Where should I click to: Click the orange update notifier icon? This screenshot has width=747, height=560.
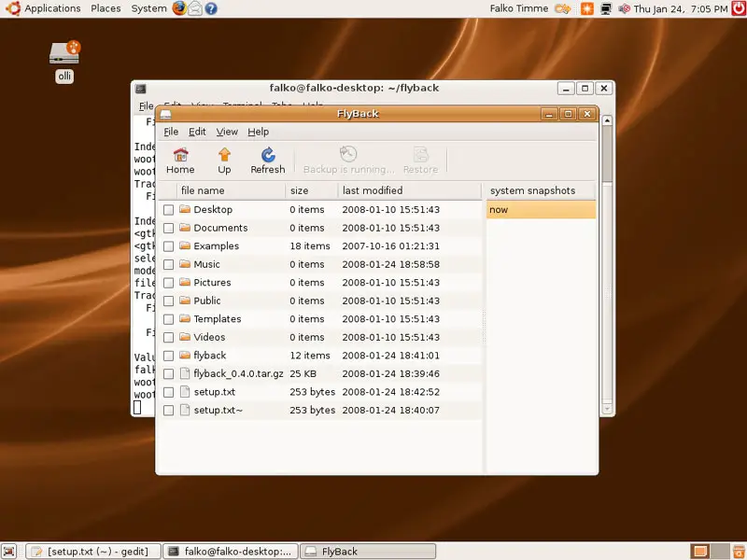point(587,8)
